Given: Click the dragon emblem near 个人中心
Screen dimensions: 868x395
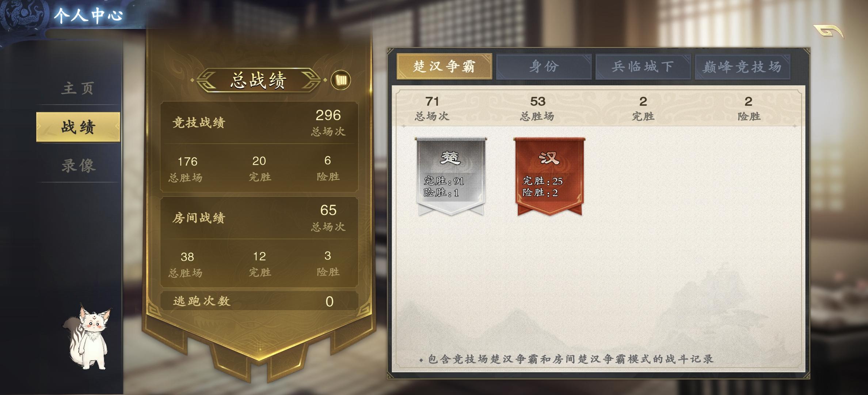Looking at the screenshot, I should pos(23,15).
